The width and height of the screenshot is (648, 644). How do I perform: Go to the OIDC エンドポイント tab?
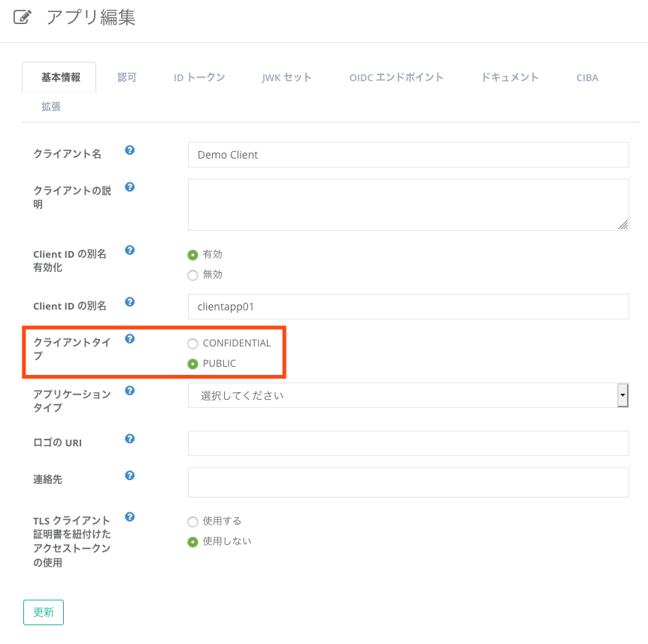[396, 77]
